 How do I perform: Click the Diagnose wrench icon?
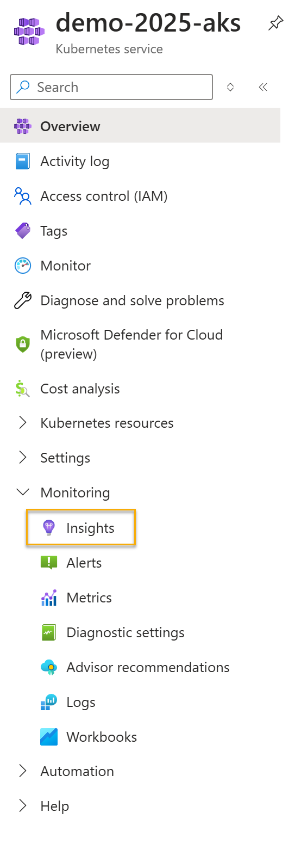[x=23, y=301]
